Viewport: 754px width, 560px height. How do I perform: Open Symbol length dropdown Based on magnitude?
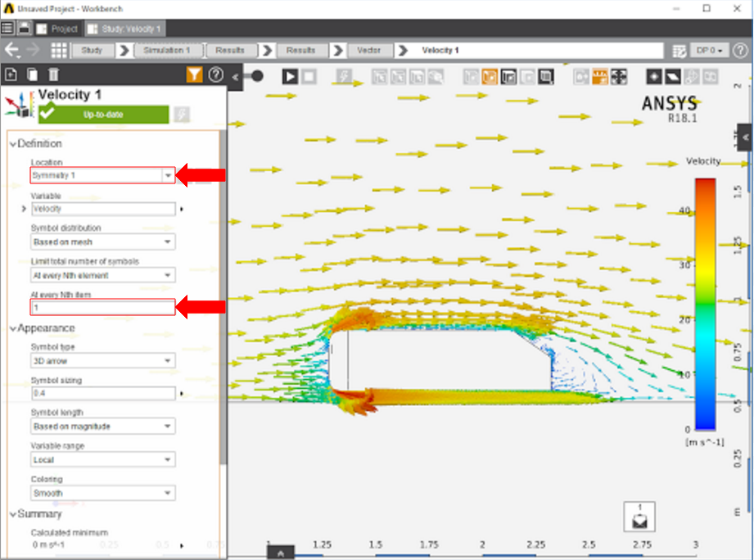point(103,427)
